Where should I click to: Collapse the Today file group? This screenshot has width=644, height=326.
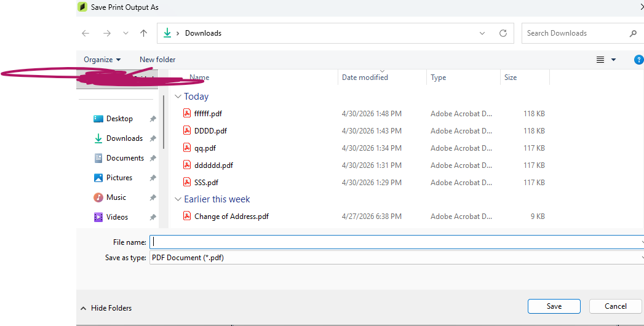pos(178,97)
